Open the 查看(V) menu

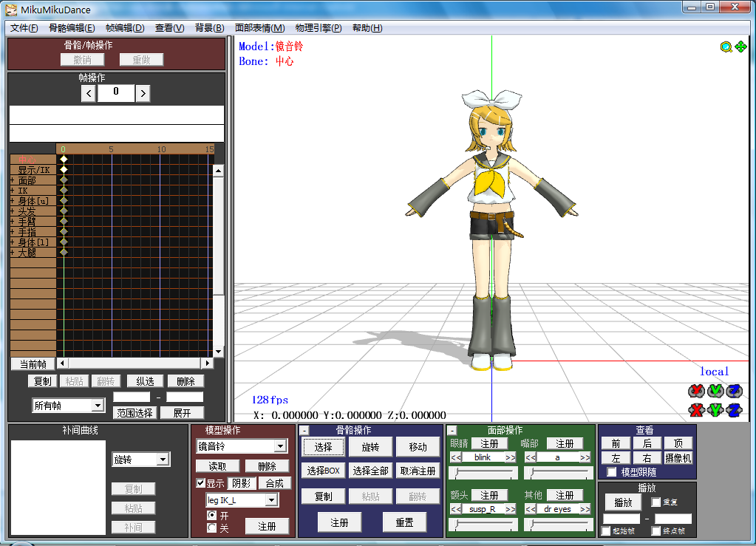(x=169, y=28)
